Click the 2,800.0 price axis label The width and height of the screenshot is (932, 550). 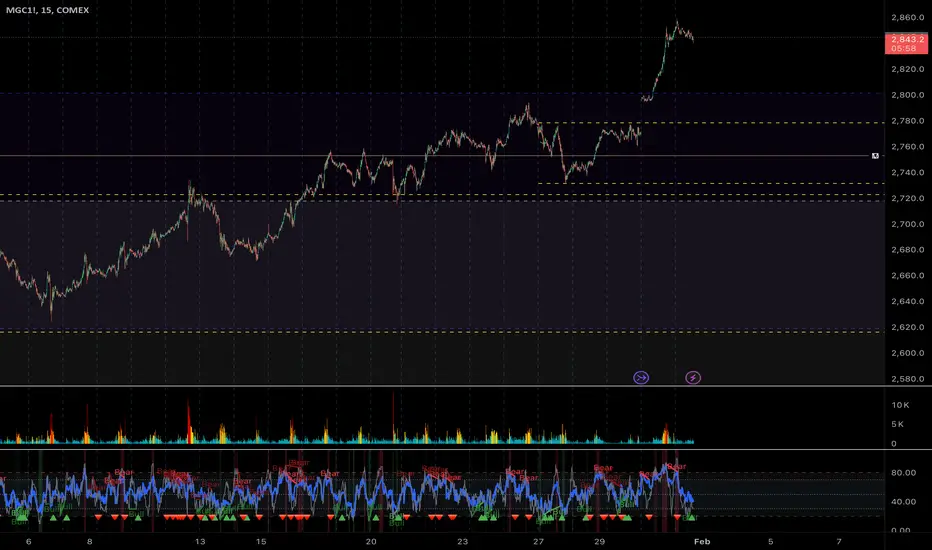click(x=908, y=95)
